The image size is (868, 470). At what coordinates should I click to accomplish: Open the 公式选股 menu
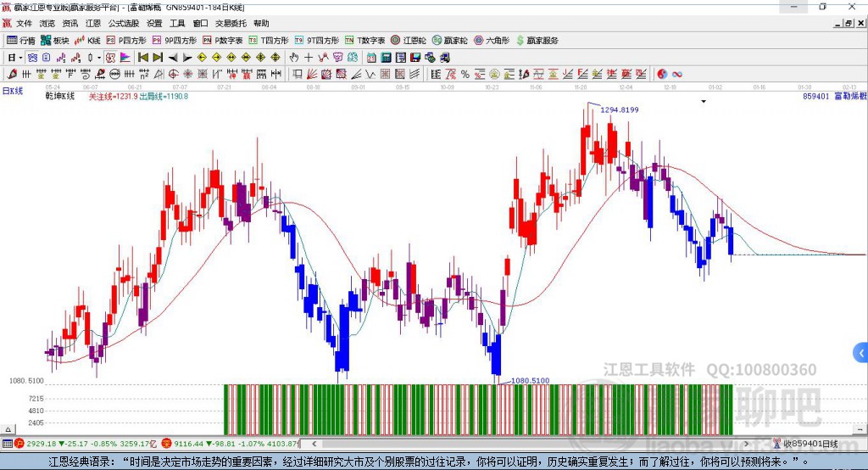pos(124,23)
